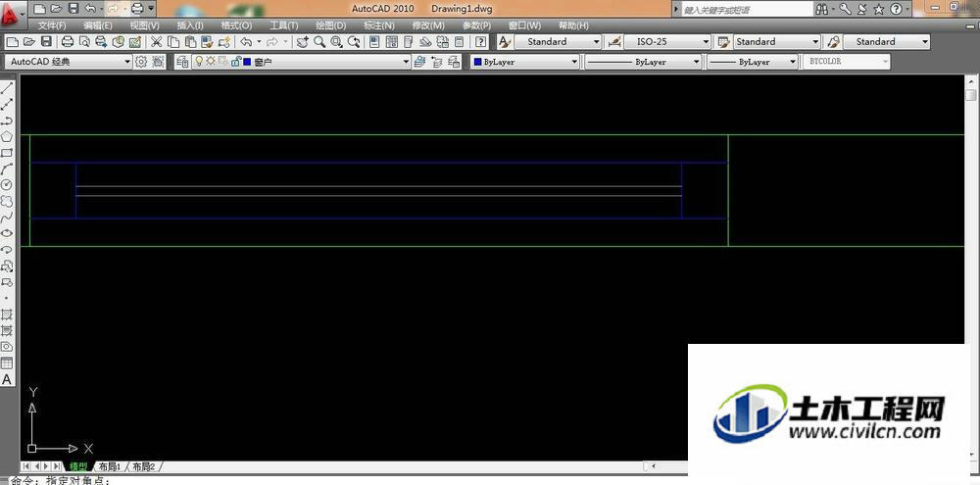Click Undo in the quick access toolbar

coord(89,9)
